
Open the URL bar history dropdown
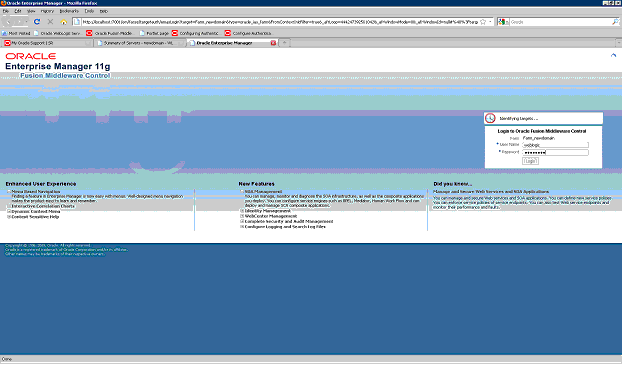490,22
